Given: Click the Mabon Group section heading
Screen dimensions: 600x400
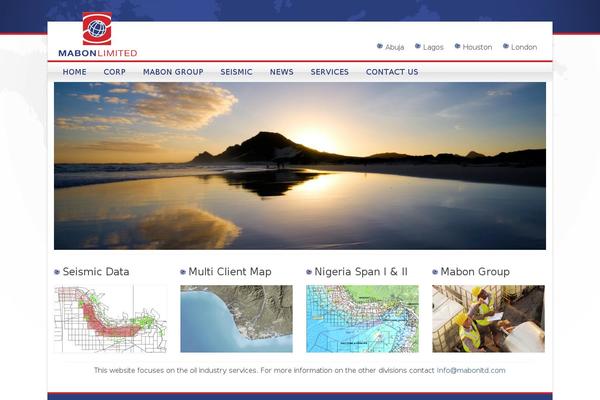Looking at the screenshot, I should (x=475, y=272).
